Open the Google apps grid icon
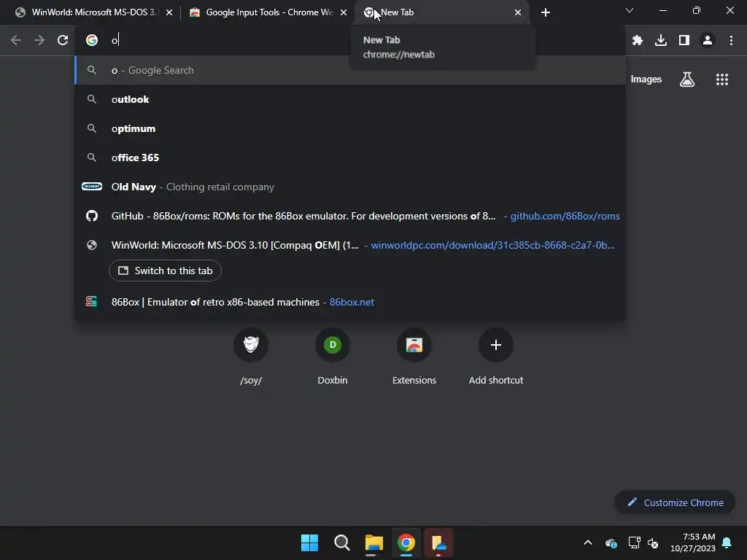747x560 pixels. 722,79
